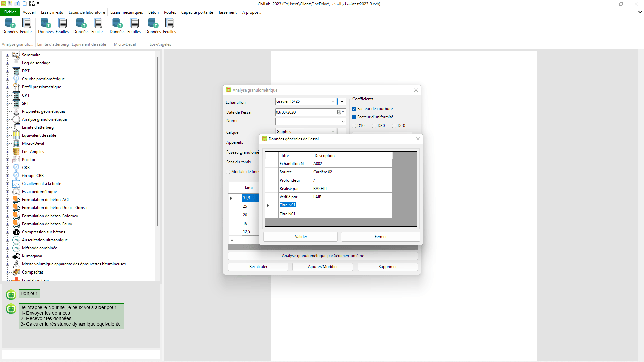
Task: Click the Micro-Deval tree icon
Action: coord(16,143)
